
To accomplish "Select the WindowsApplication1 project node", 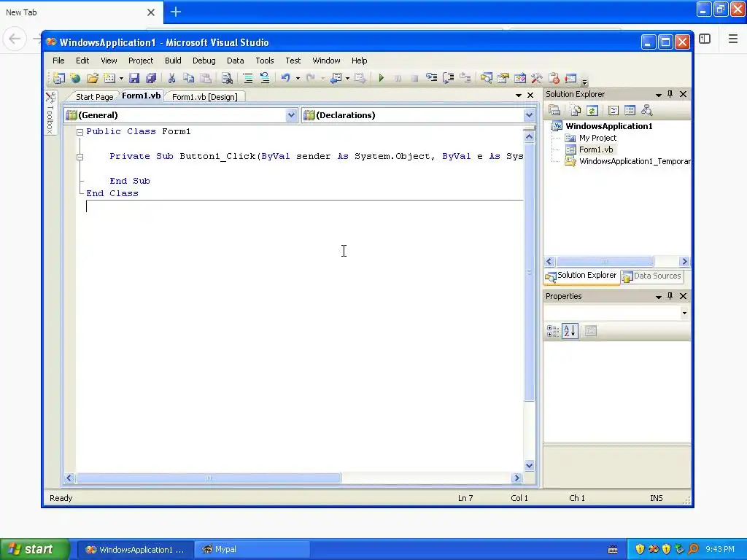I will pos(609,126).
